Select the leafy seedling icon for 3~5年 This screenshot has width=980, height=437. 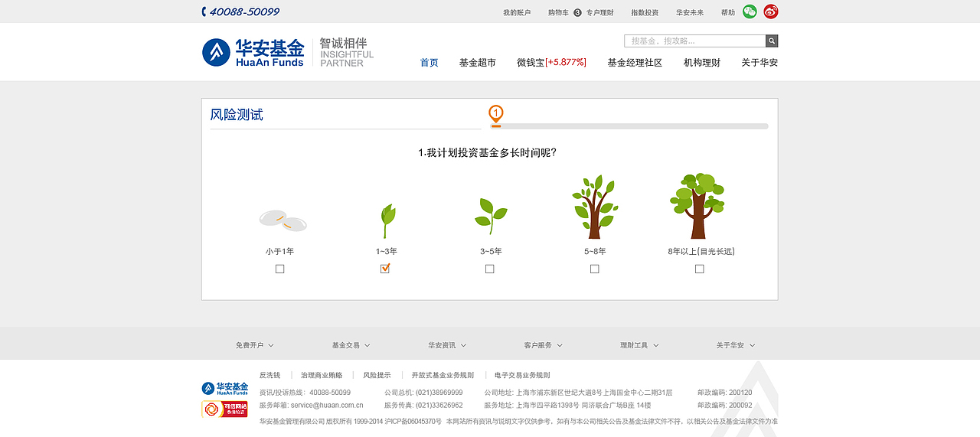click(491, 216)
